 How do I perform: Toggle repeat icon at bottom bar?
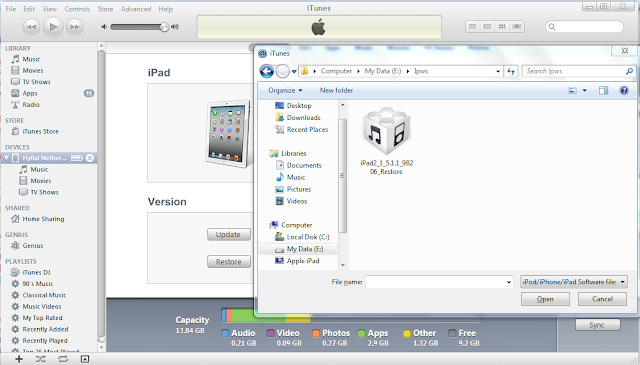(x=62, y=359)
